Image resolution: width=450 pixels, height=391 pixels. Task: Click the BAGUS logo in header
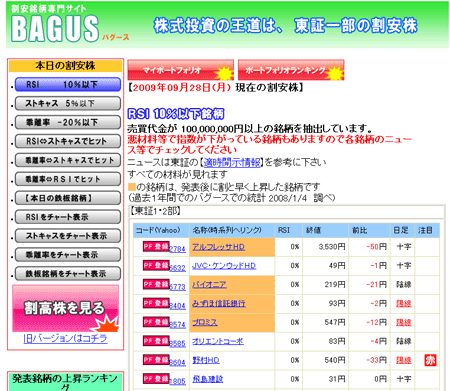coord(55,29)
